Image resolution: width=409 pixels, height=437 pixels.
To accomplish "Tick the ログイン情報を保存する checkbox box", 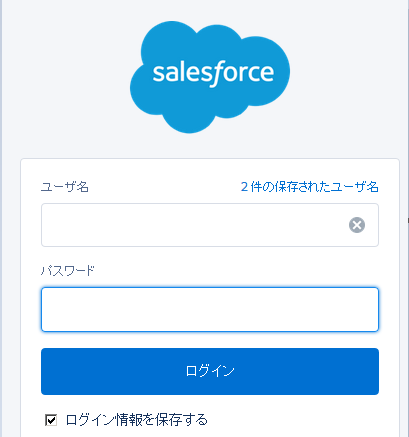I will (51, 420).
